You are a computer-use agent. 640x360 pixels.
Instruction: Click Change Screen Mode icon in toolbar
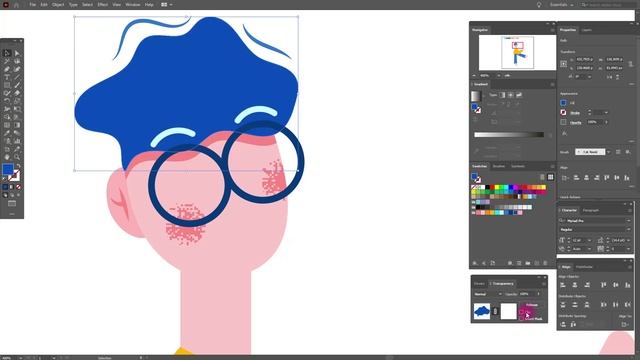(12, 203)
